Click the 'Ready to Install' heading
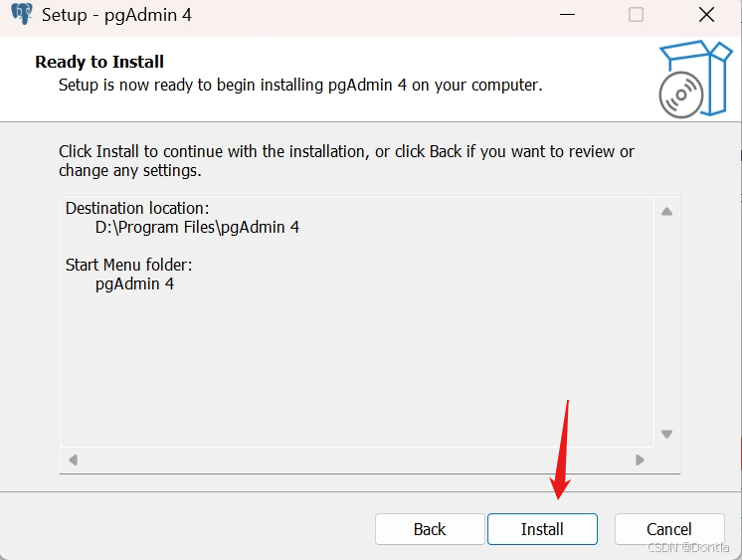 tap(99, 62)
